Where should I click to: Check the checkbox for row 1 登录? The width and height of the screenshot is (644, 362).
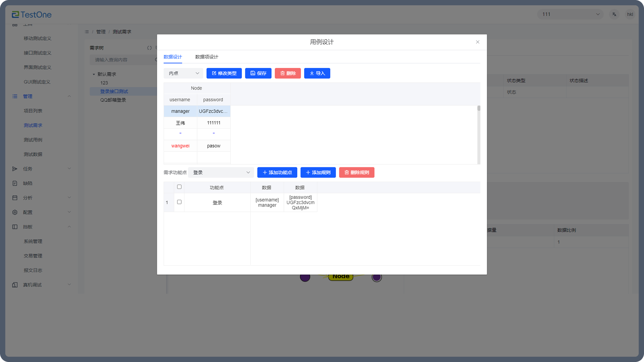pyautogui.click(x=179, y=202)
